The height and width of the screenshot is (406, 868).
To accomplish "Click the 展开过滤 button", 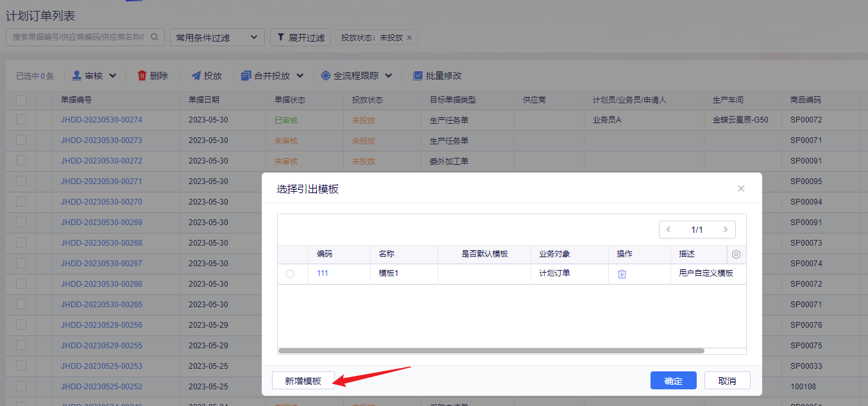I will click(x=300, y=37).
